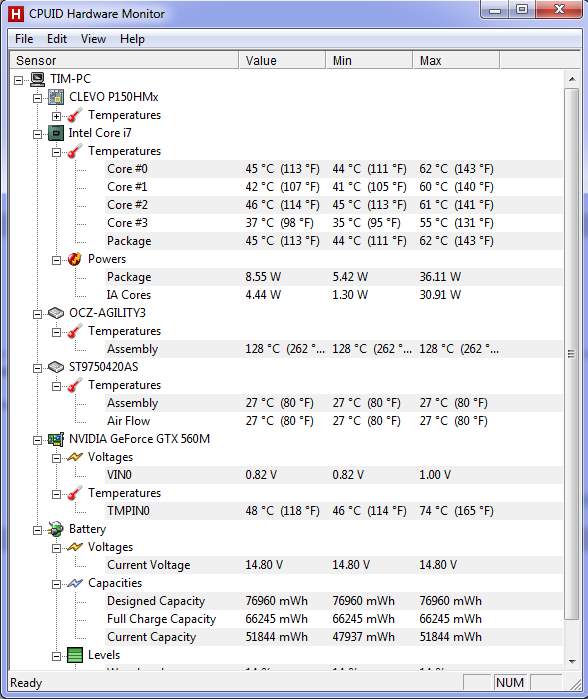Screen dimensions: 588x699
Task: Select the VIN0 voltage row
Action: [x=334, y=475]
